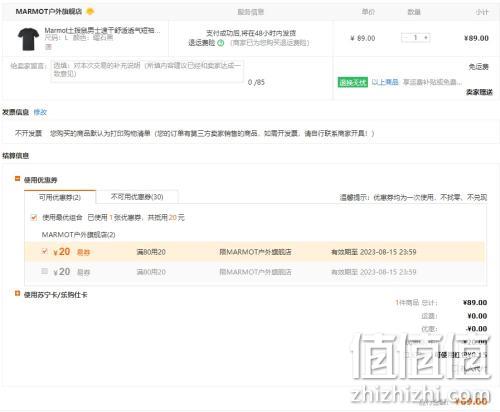The width and height of the screenshot is (500, 412).
Task: Click the 满80用20 condition in highlighted row
Action: click(x=151, y=252)
